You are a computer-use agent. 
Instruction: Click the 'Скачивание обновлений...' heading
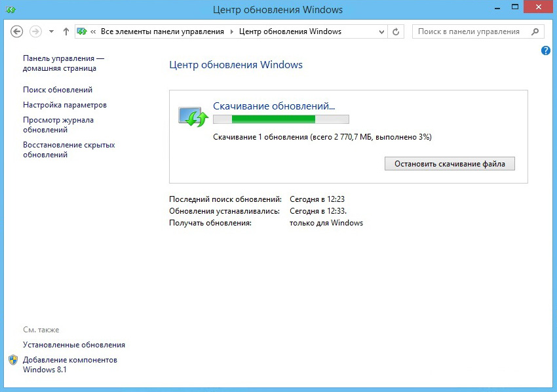coord(274,106)
